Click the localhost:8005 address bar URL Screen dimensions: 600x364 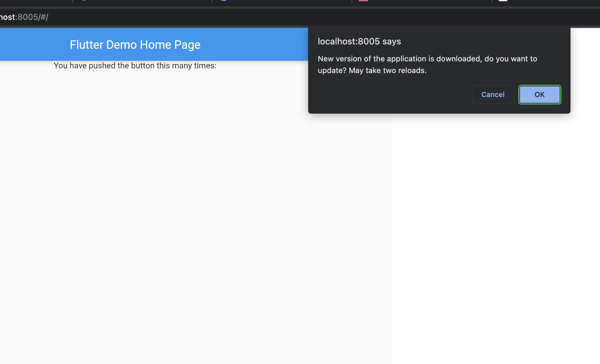[x=24, y=17]
